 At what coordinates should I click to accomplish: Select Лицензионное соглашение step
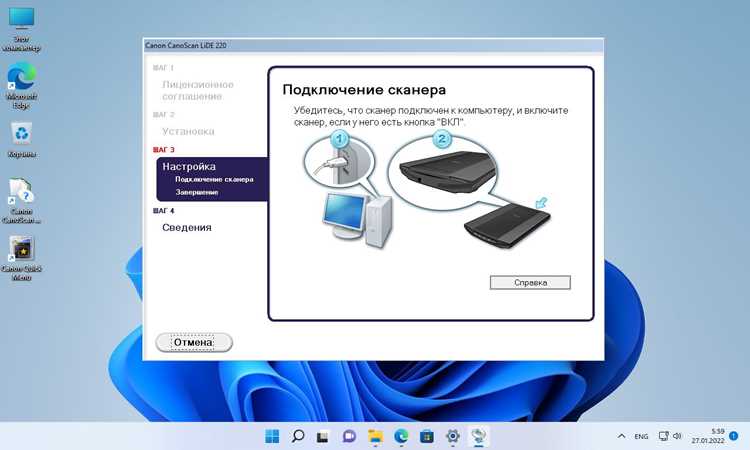198,90
